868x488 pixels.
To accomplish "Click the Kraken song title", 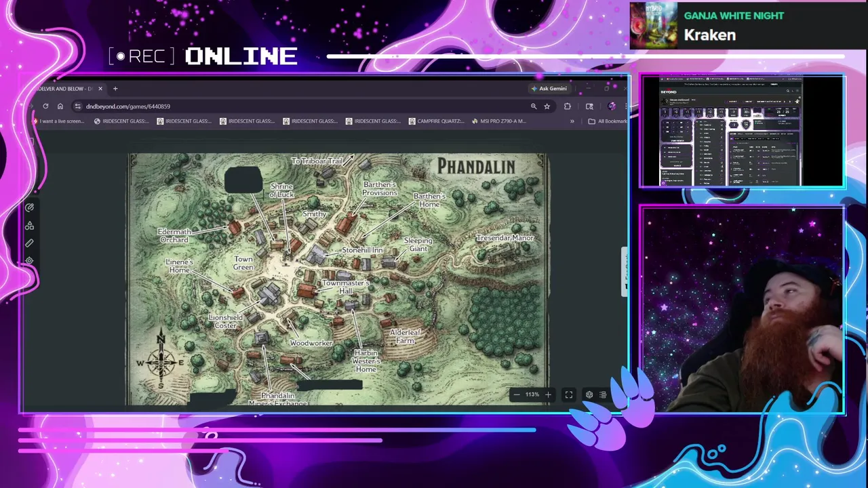I will click(x=710, y=35).
